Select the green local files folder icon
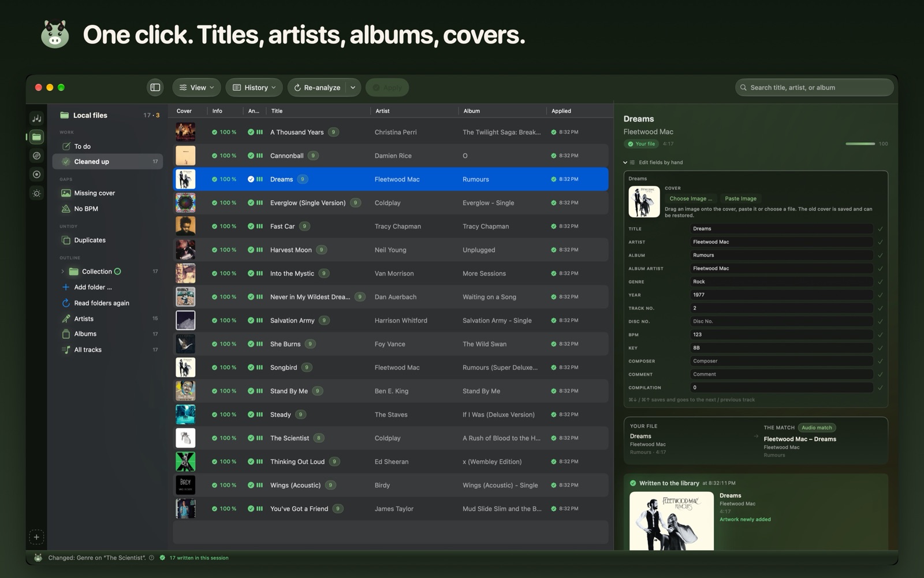 coord(36,137)
